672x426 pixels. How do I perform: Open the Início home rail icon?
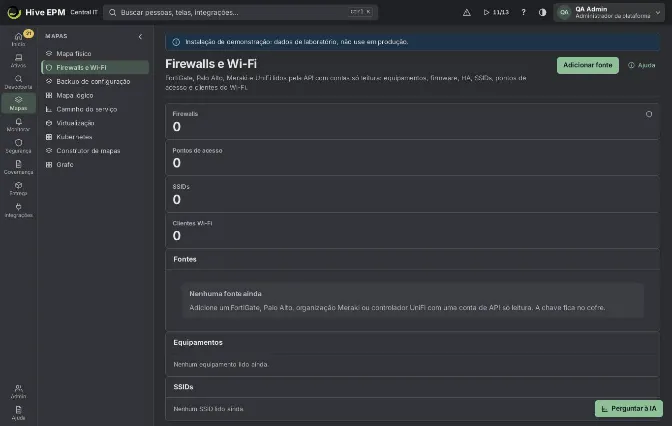(18, 39)
